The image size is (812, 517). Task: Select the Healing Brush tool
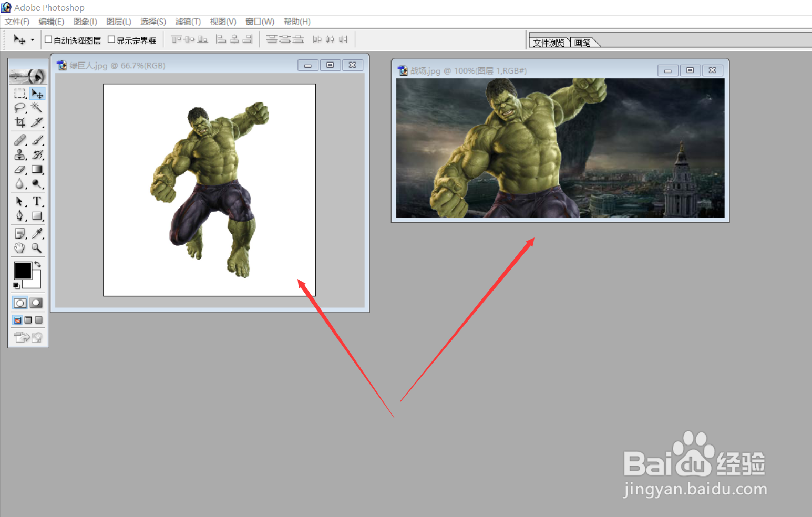pyautogui.click(x=20, y=140)
